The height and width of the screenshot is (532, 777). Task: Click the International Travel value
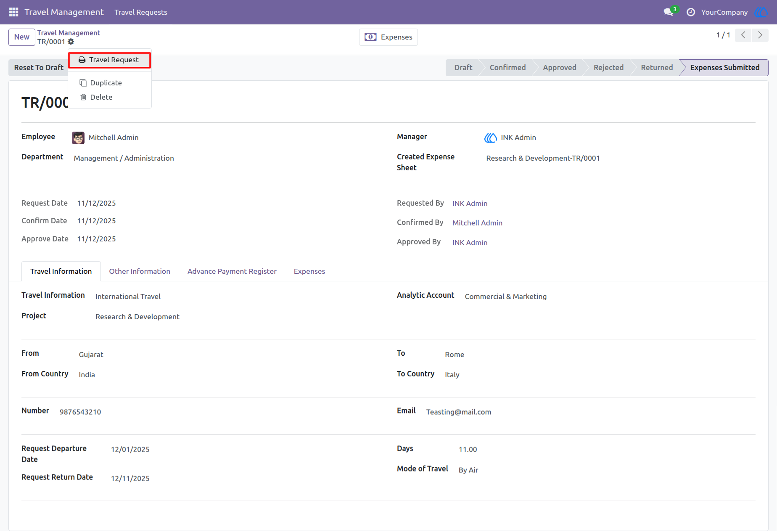pyautogui.click(x=128, y=296)
